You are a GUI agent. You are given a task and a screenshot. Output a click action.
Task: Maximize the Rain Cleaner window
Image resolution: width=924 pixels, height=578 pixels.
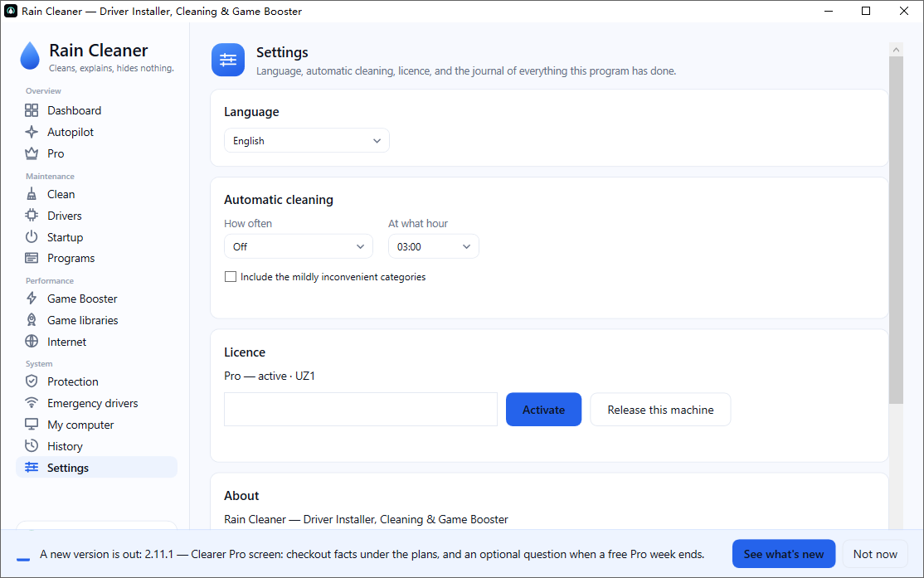866,11
